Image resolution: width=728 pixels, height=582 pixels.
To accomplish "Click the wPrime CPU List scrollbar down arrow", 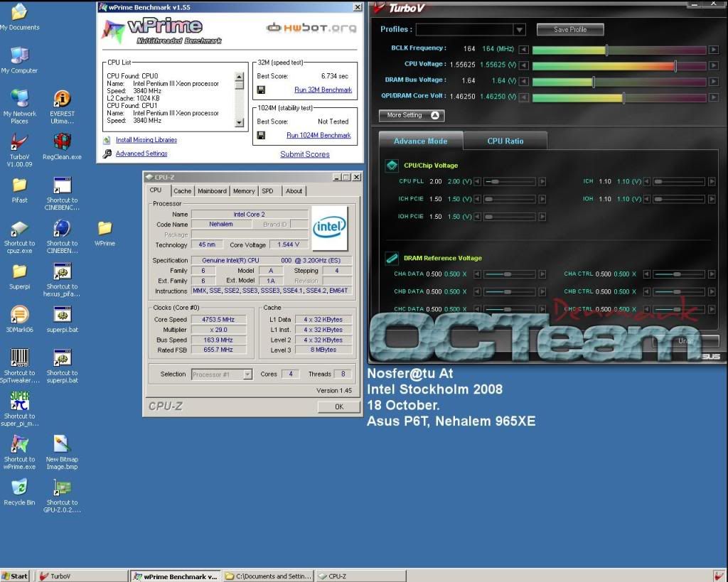I will (240, 122).
